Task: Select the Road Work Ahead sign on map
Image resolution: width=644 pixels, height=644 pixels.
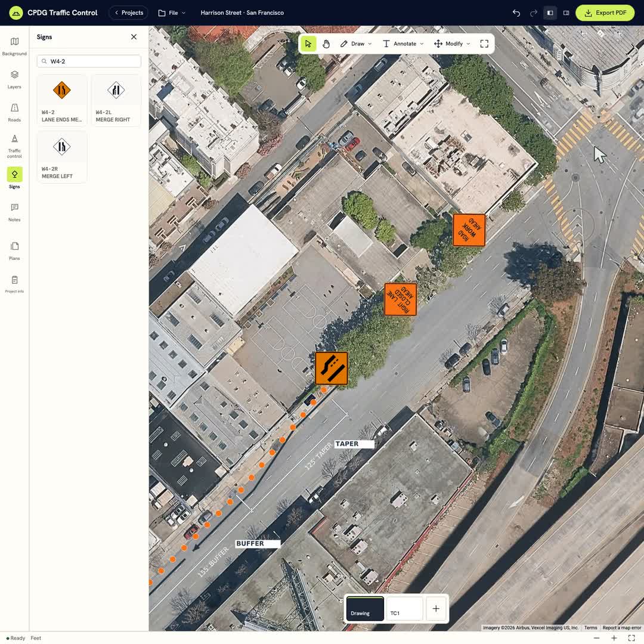Action: coord(469,230)
